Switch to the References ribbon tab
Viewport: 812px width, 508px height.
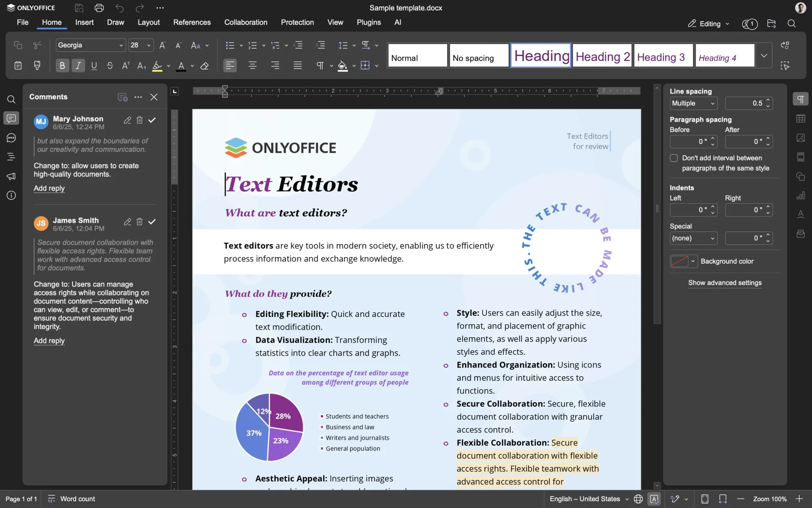click(192, 22)
